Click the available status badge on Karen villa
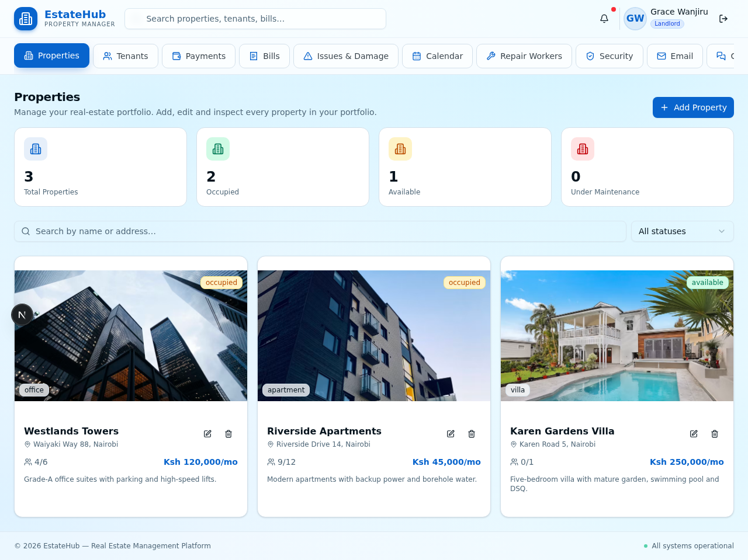This screenshot has height=560, width=748. [x=708, y=283]
